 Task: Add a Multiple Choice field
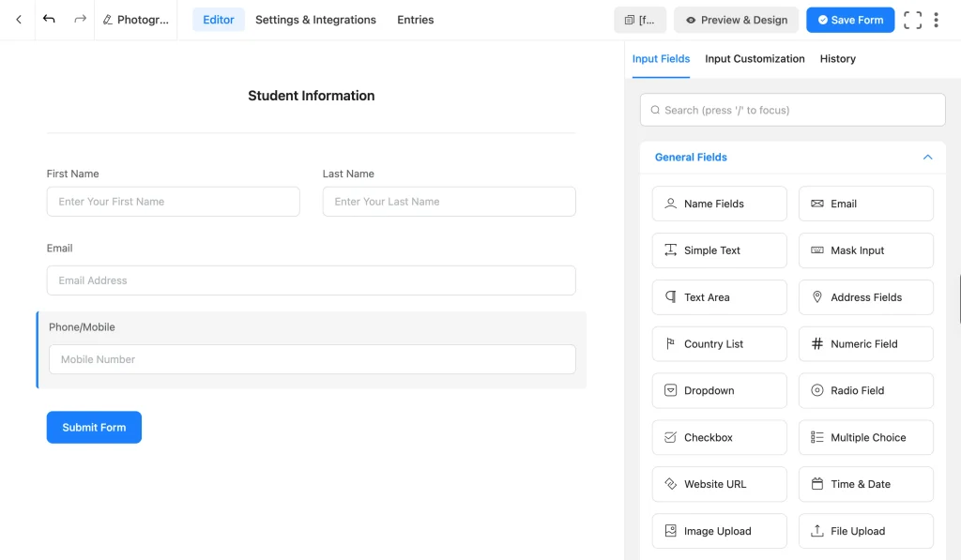coord(865,437)
